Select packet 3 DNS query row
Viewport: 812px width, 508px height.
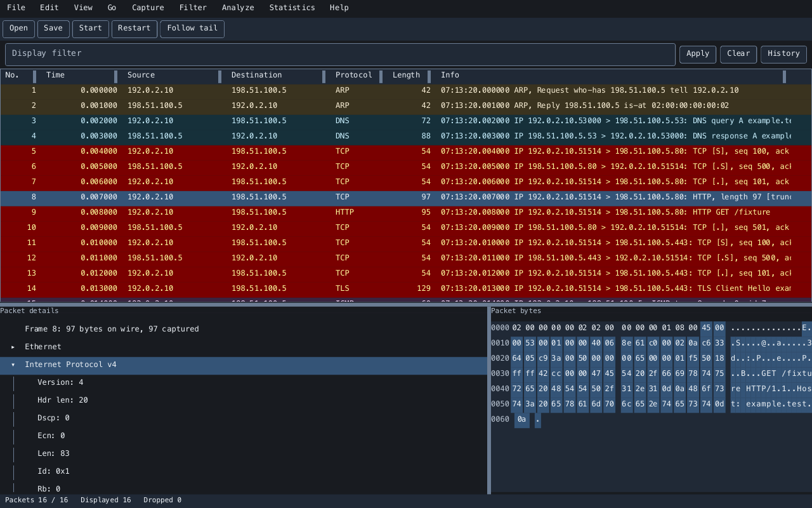pyautogui.click(x=406, y=121)
